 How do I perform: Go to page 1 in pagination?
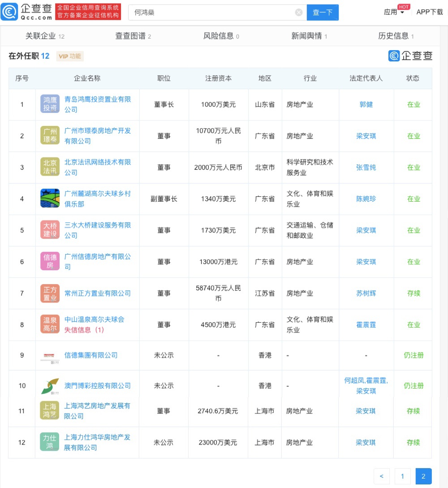coord(403,476)
